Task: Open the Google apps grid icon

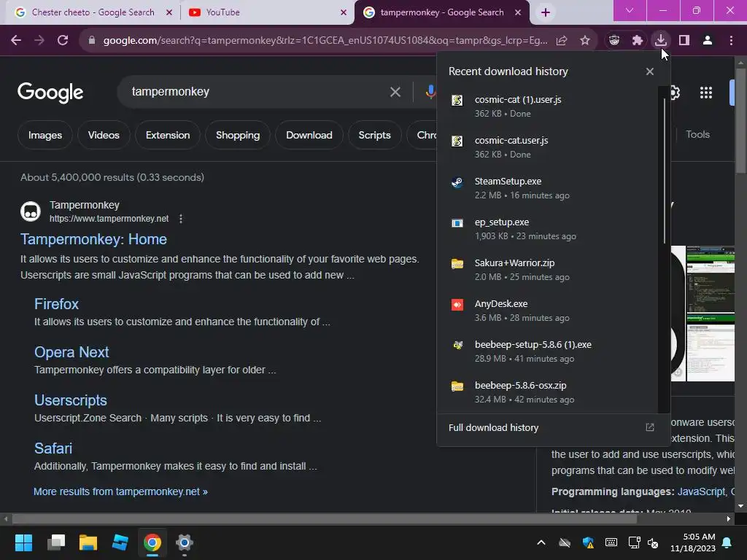Action: 706,93
